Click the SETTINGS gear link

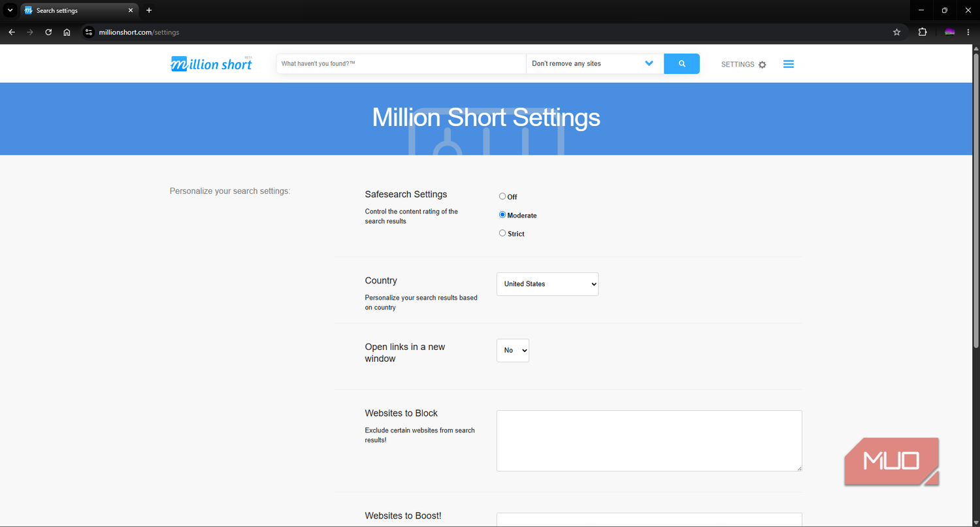click(x=743, y=65)
